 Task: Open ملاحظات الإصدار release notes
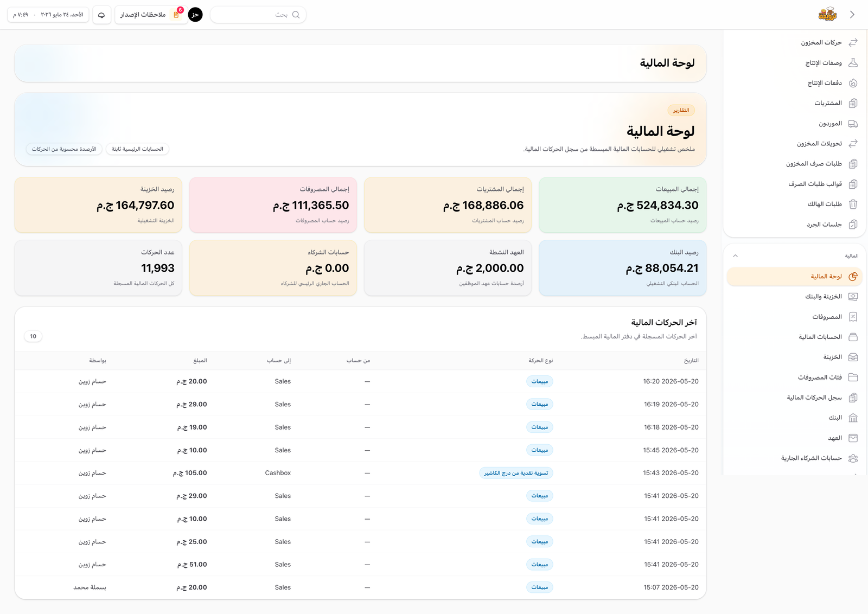150,15
